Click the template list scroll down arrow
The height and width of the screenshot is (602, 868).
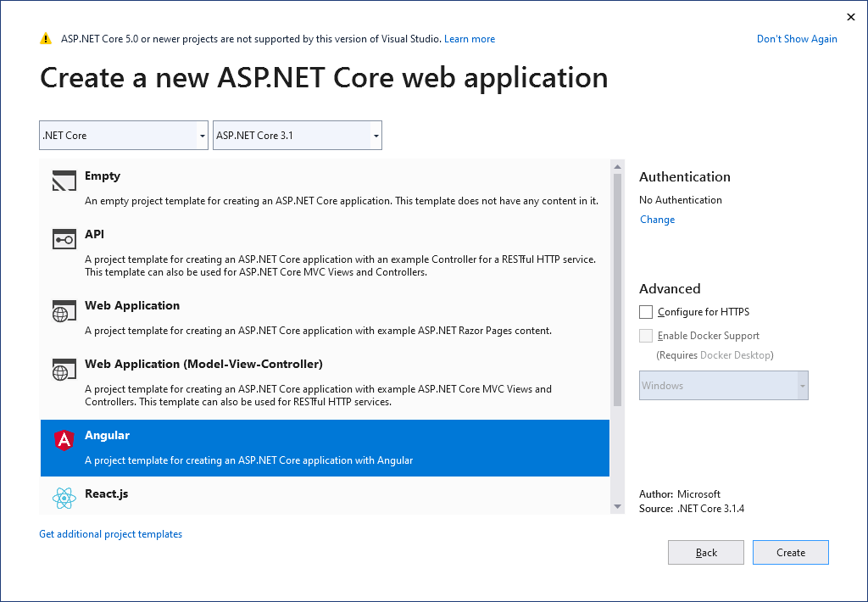click(617, 506)
